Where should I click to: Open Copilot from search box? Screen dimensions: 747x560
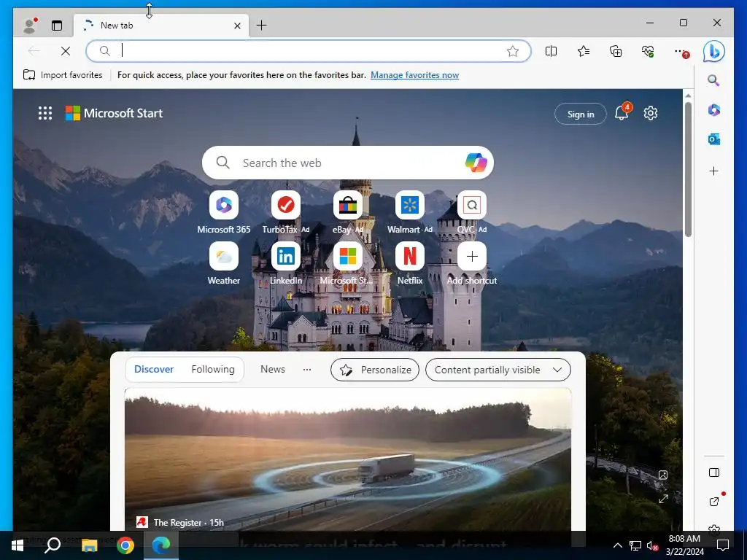click(x=476, y=163)
